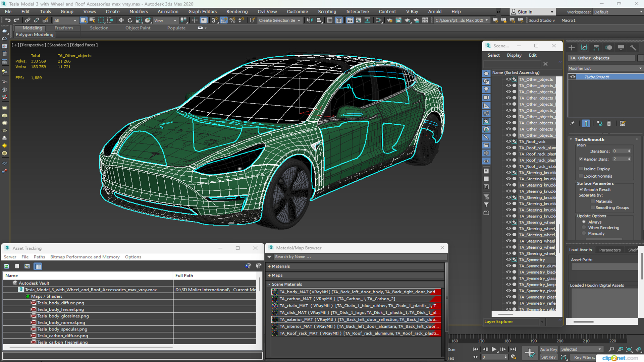Image resolution: width=644 pixels, height=362 pixels.
Task: Select the When Rendering update option
Action: (x=584, y=228)
